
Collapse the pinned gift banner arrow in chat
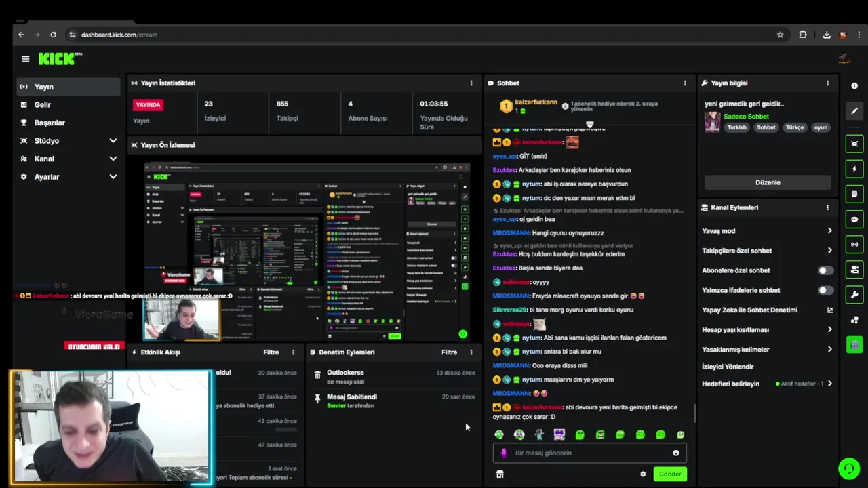pos(590,125)
